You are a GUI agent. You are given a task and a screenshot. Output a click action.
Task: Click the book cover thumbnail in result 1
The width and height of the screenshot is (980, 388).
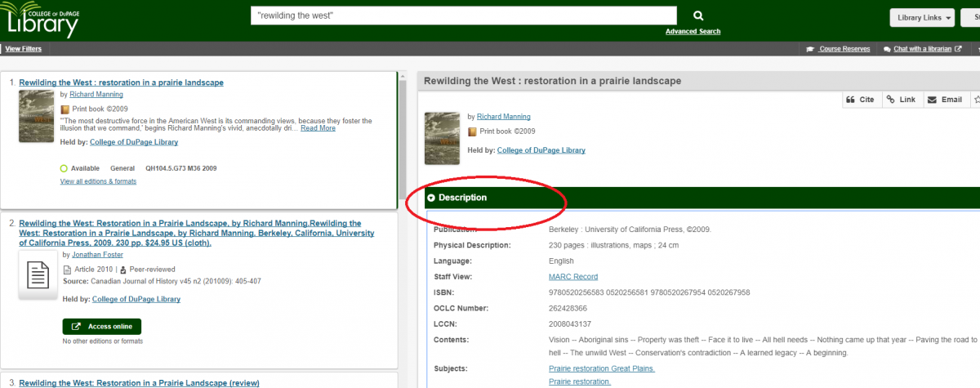35,116
